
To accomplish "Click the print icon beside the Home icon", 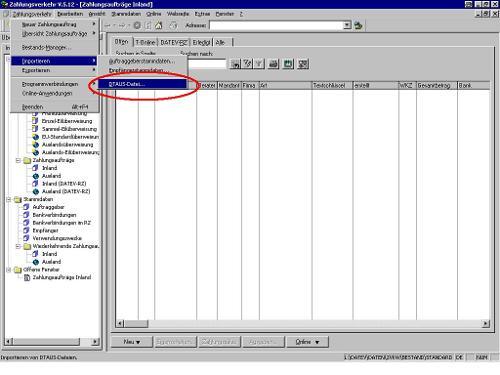I will tap(173, 25).
